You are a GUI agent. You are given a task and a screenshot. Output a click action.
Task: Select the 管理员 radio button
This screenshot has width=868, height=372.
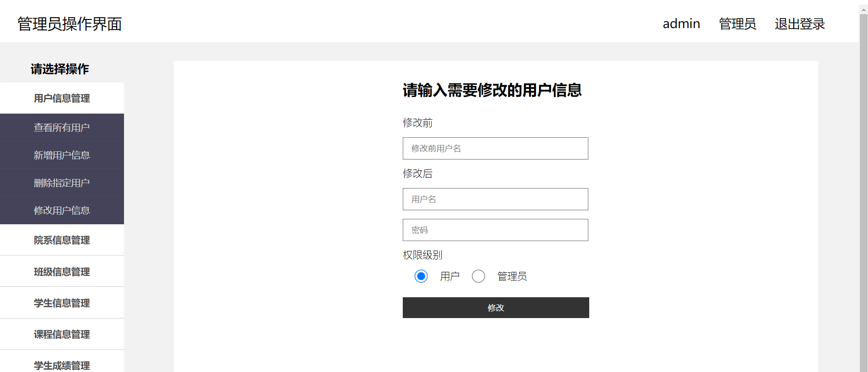point(478,276)
